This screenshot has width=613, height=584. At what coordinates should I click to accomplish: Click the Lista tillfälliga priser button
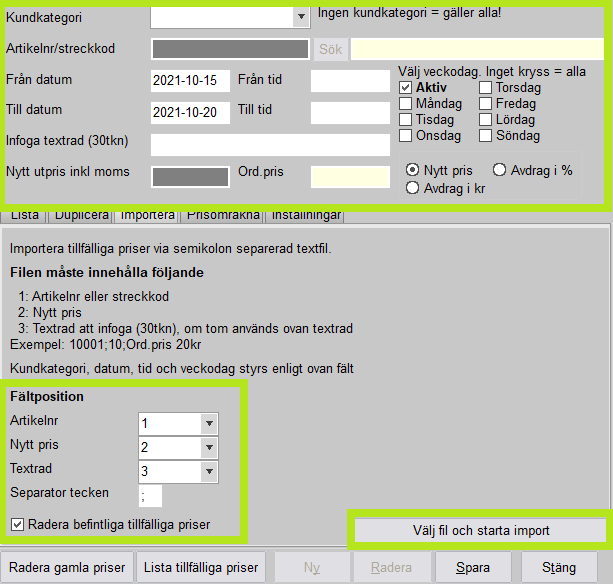click(200, 568)
